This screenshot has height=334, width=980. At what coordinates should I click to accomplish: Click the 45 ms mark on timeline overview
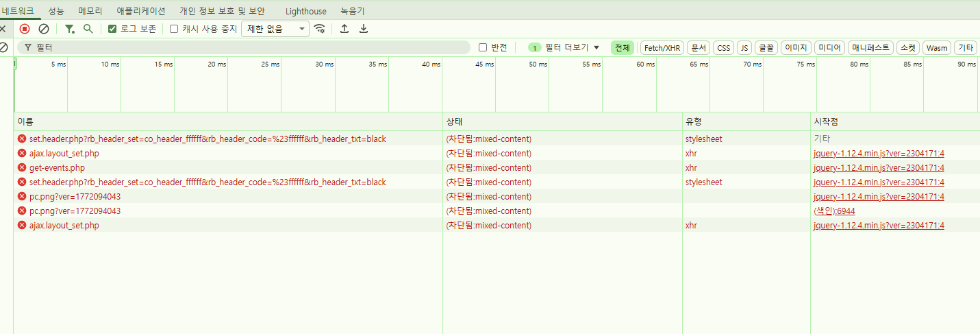pos(484,64)
